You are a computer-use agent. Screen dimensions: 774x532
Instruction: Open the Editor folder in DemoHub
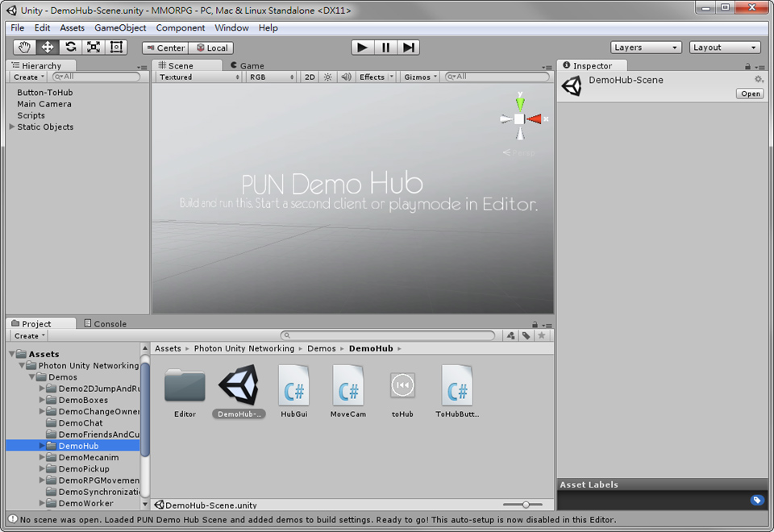click(x=185, y=385)
